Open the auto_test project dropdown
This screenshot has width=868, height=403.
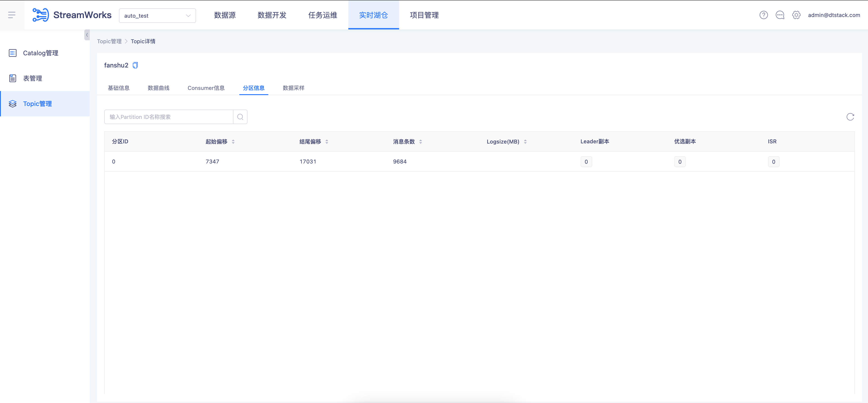click(x=157, y=16)
